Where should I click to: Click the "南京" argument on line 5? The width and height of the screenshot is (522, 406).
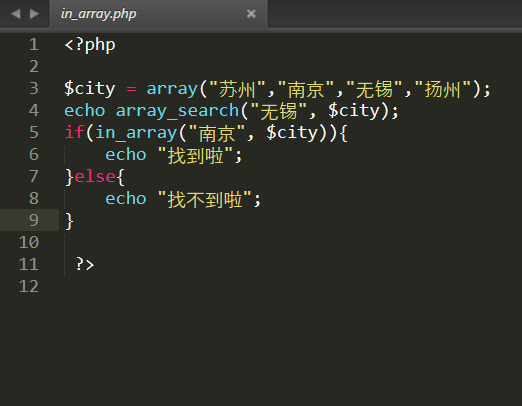[x=217, y=133]
